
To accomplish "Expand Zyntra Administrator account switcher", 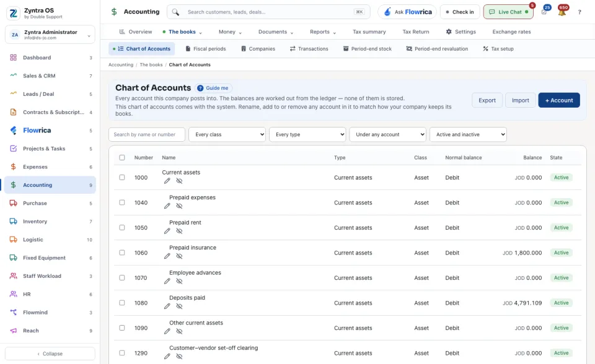I will pos(50,35).
